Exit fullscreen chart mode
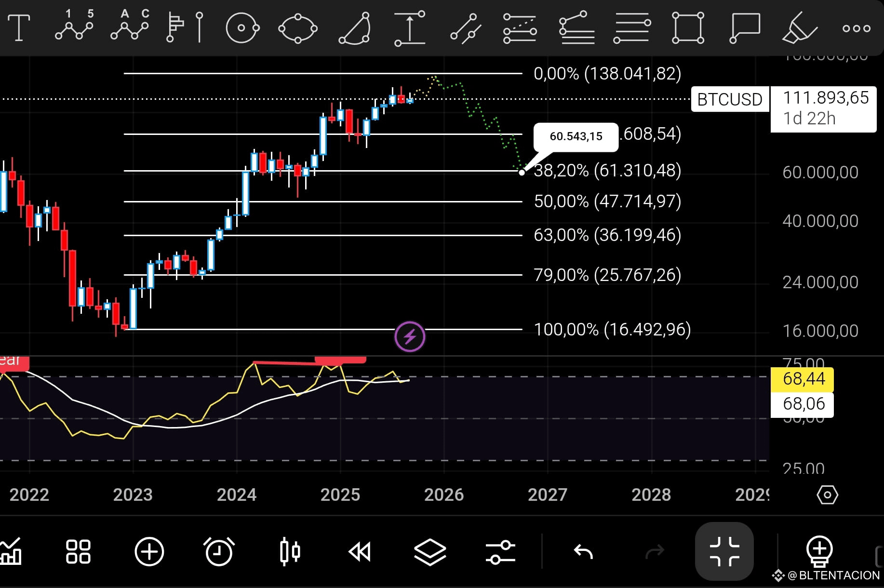884x588 pixels. [724, 551]
